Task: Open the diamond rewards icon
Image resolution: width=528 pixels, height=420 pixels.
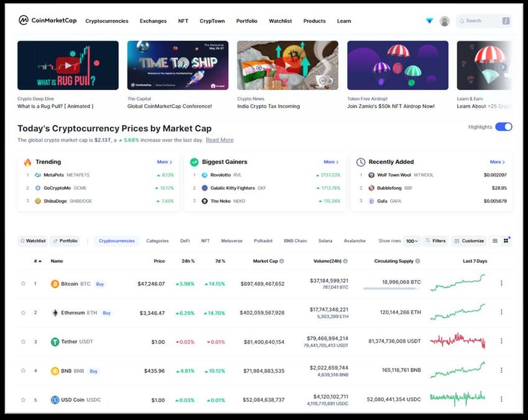Action: tap(429, 21)
